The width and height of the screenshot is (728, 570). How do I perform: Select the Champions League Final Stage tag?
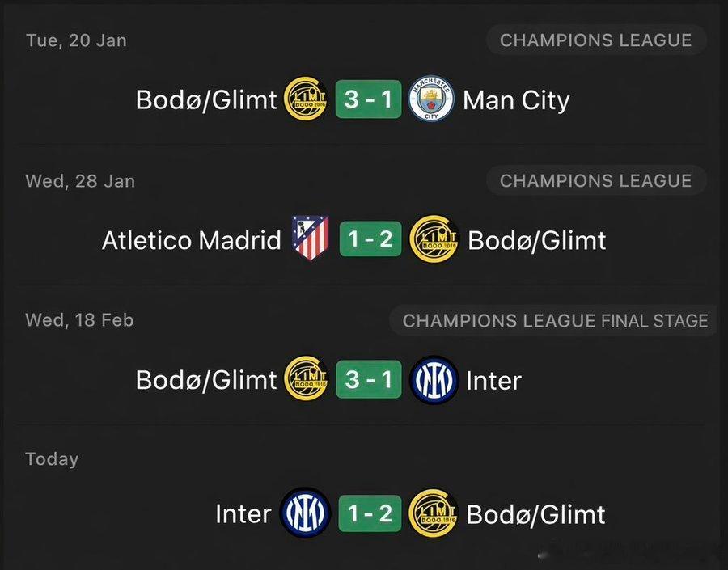[x=555, y=321]
